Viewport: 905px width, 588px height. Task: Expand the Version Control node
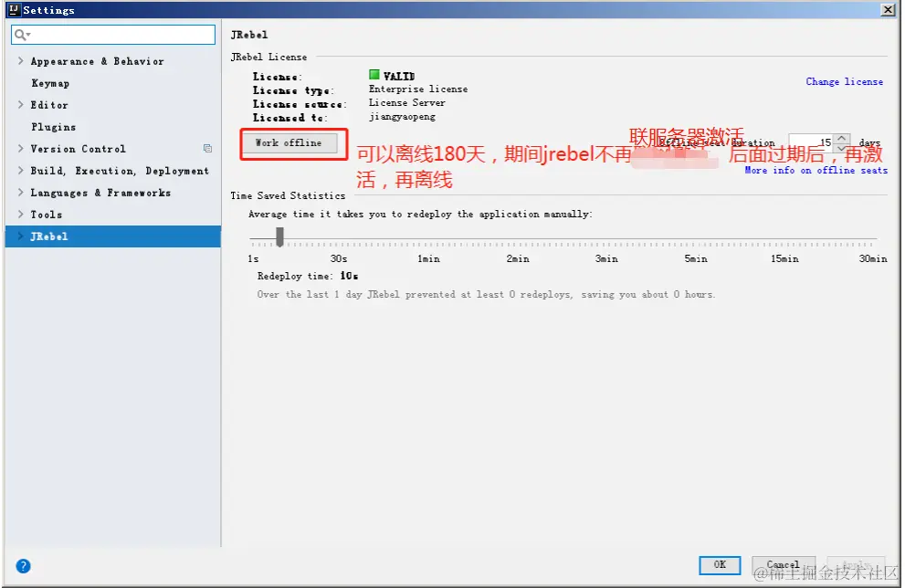point(21,148)
